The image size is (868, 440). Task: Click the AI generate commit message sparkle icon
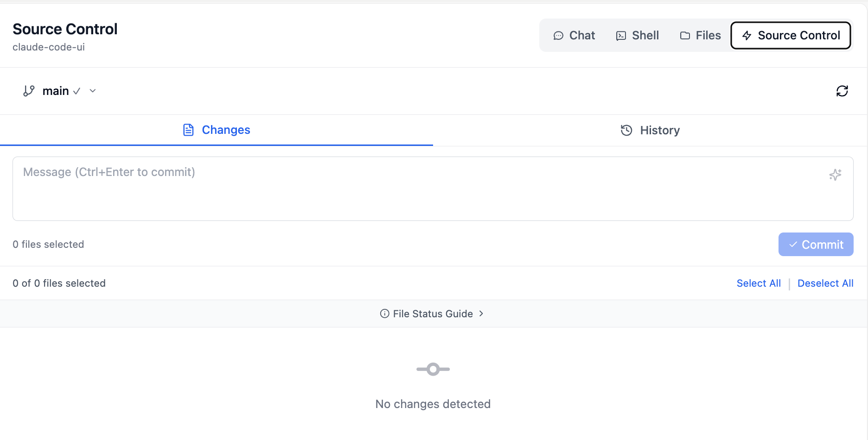[x=835, y=175]
